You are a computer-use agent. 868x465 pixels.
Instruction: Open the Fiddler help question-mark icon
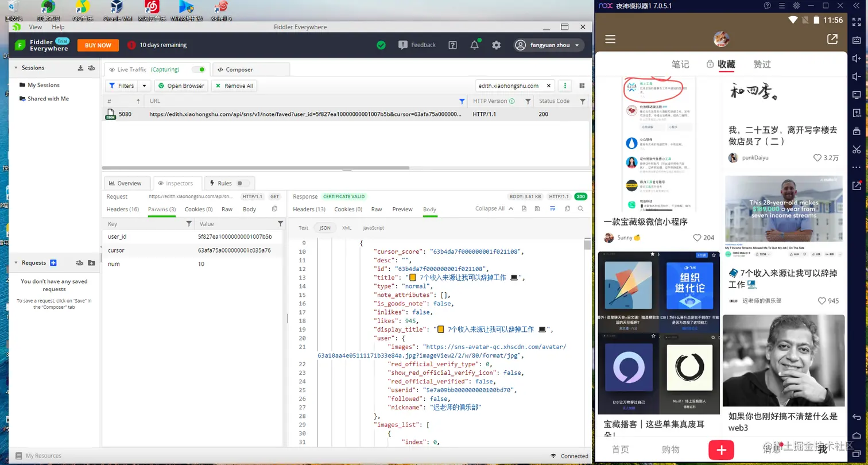(452, 45)
